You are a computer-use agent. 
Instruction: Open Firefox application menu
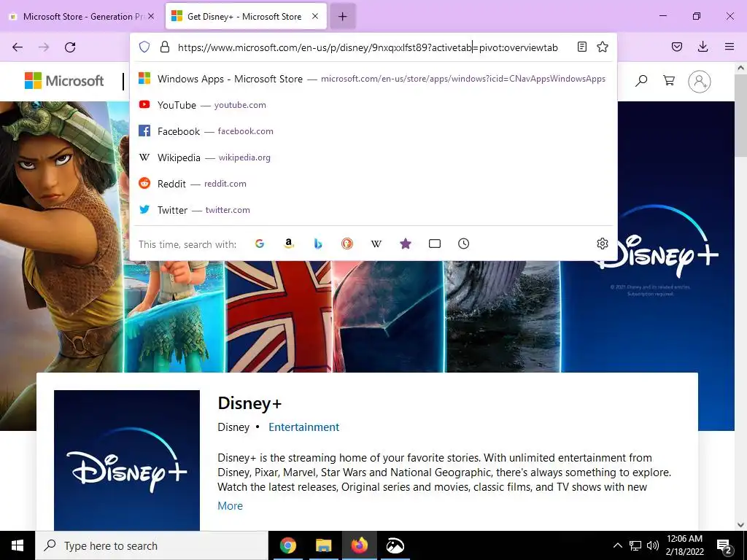coord(729,47)
